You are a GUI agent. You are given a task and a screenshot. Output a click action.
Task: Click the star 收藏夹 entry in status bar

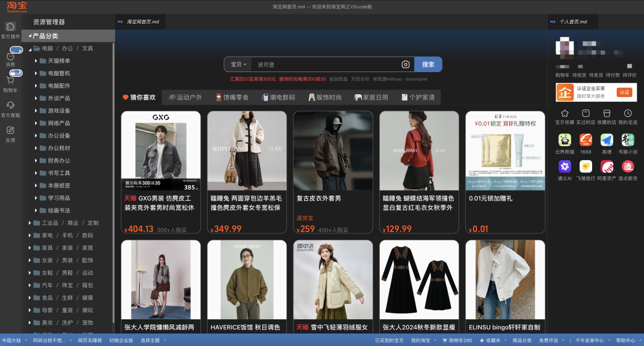click(x=490, y=340)
